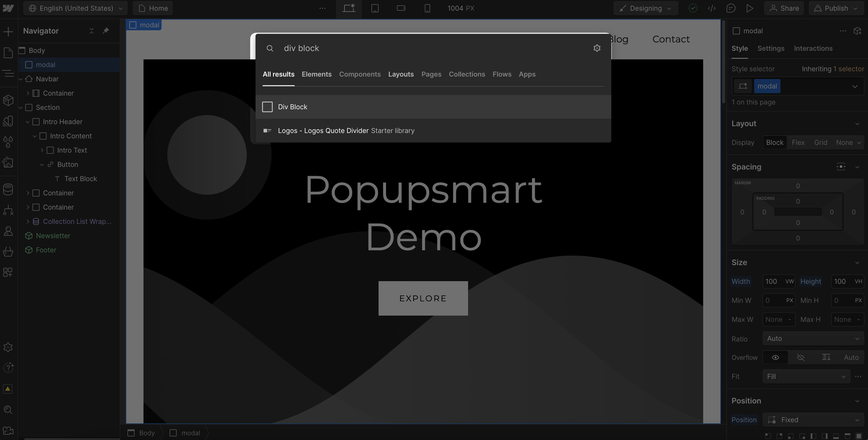Open the Settings tab in right panel

(771, 48)
